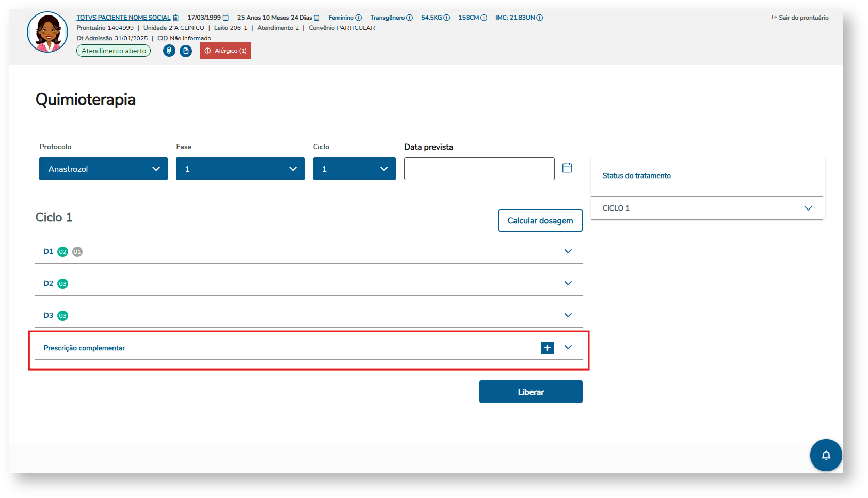Click the Liberar button
The height and width of the screenshot is (498, 868).
[531, 392]
